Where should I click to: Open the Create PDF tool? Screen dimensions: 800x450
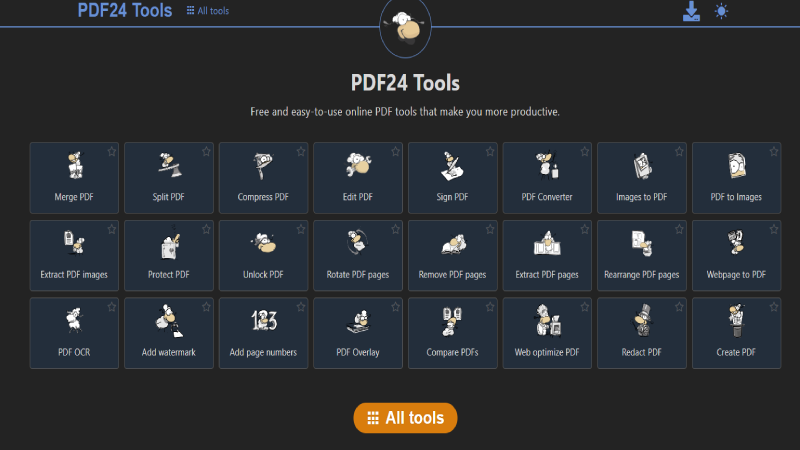tap(736, 333)
